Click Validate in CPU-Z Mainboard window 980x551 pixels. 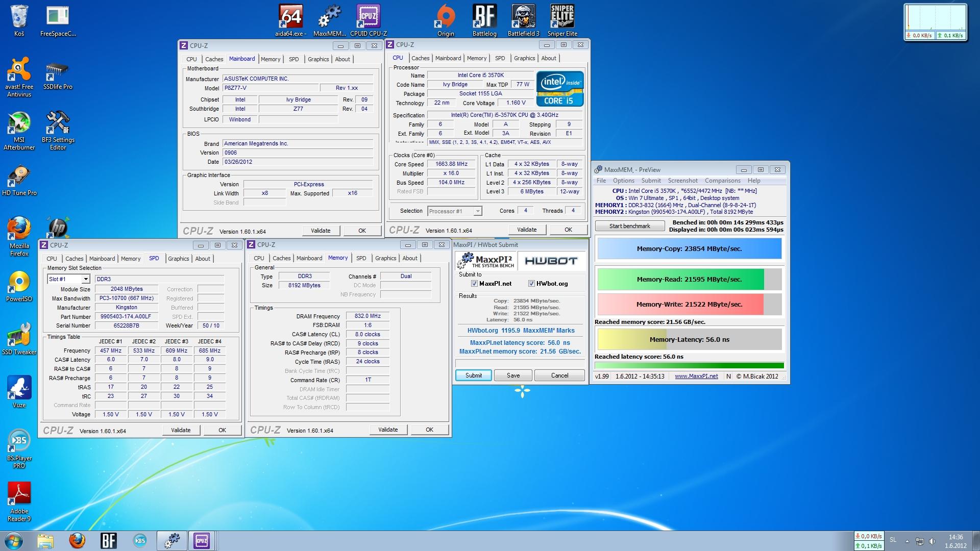coord(321,231)
